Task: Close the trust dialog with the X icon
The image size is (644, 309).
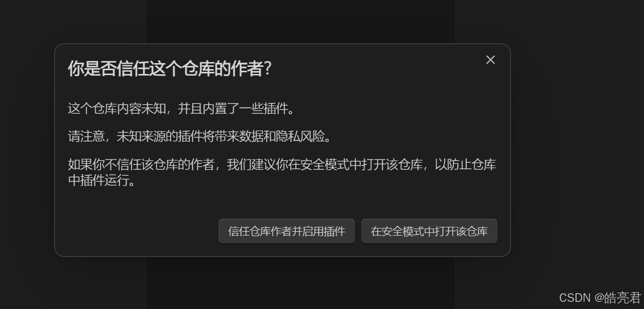Action: pyautogui.click(x=490, y=60)
